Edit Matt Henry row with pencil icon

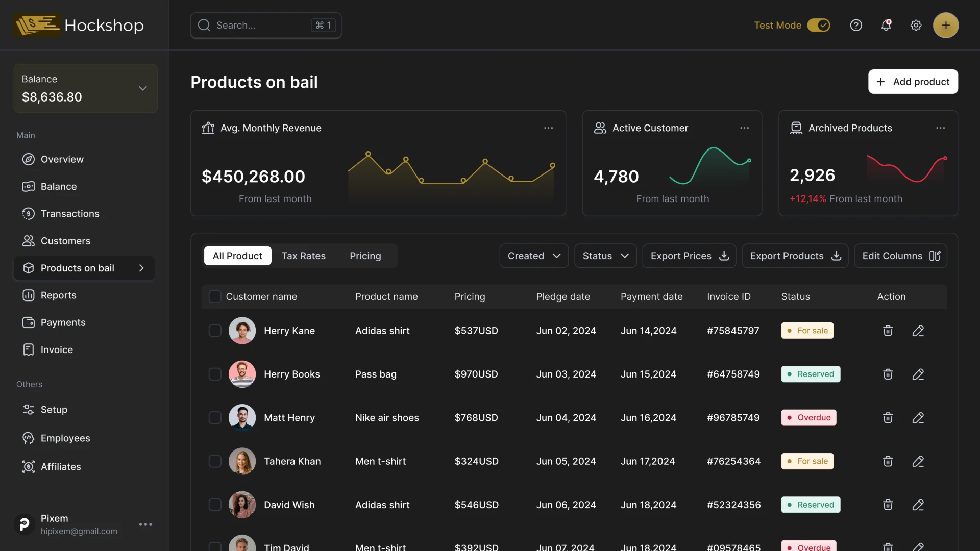[x=918, y=418]
